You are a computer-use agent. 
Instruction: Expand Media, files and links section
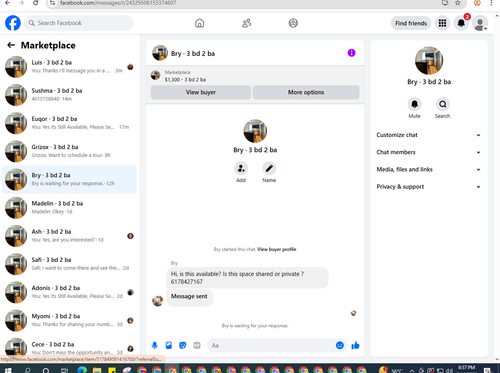pyautogui.click(x=429, y=169)
